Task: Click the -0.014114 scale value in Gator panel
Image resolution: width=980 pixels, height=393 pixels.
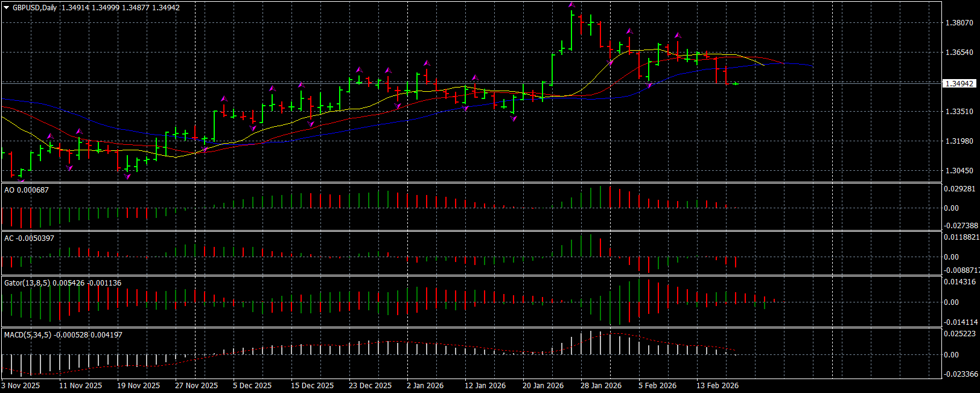Action: [x=961, y=322]
